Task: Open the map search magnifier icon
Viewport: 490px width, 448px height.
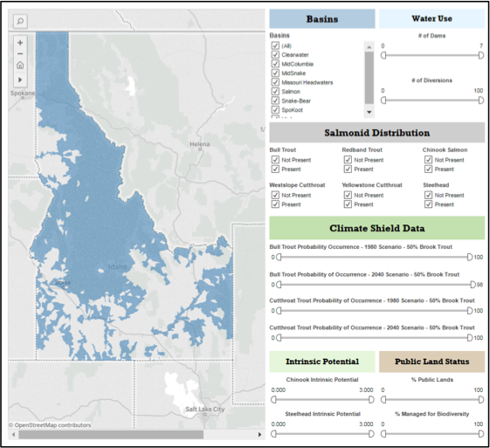Action: click(20, 21)
